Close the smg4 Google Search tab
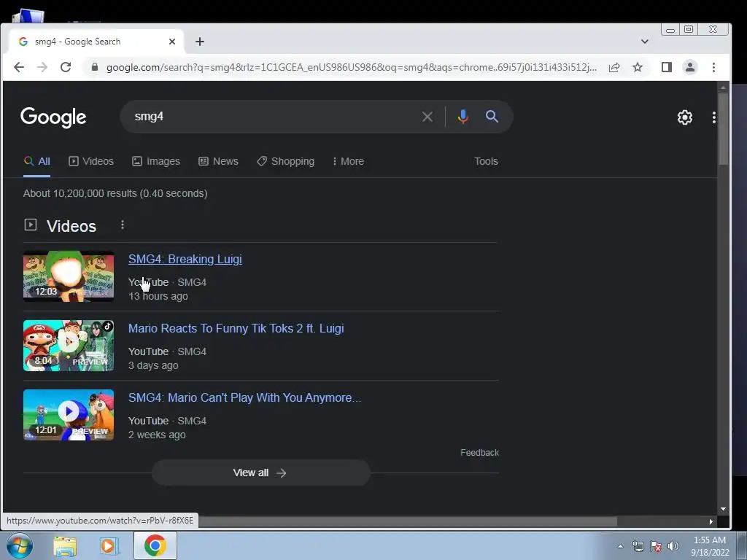This screenshot has height=560, width=747. point(172,42)
